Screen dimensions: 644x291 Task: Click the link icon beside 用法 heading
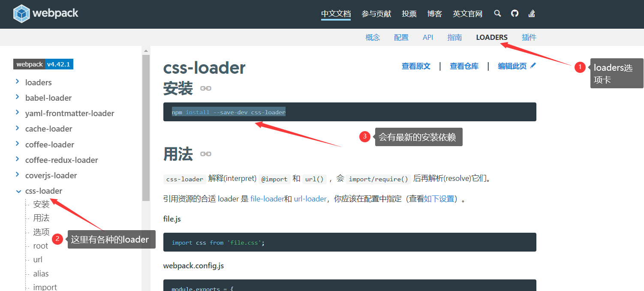[x=206, y=154]
